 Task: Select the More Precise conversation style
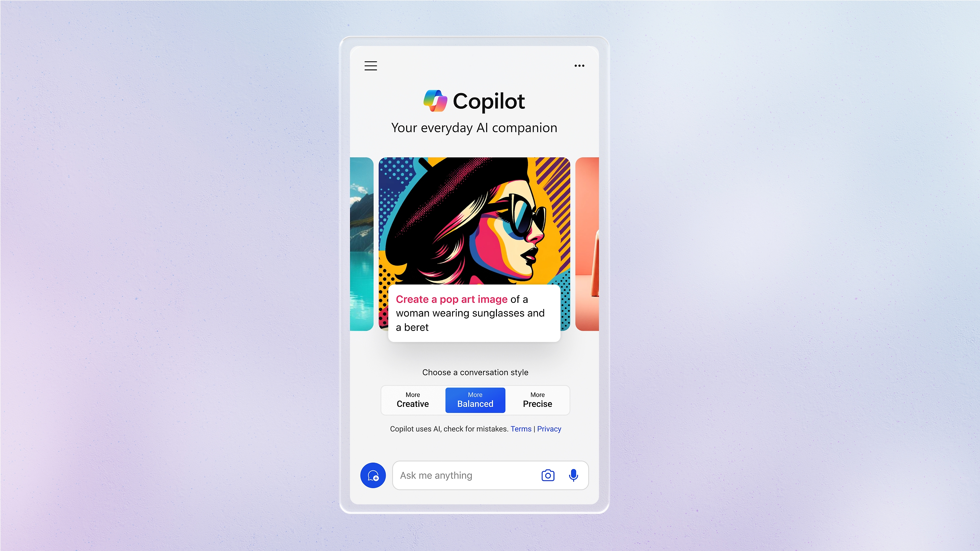click(x=537, y=400)
